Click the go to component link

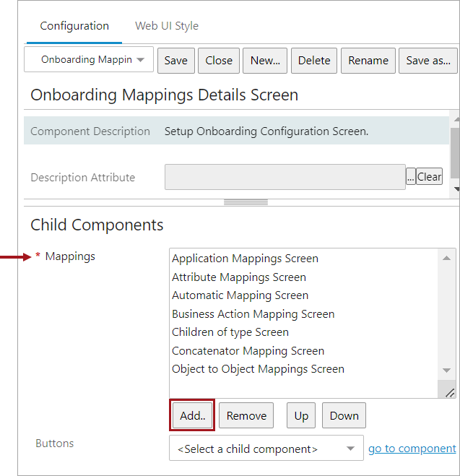[412, 449]
